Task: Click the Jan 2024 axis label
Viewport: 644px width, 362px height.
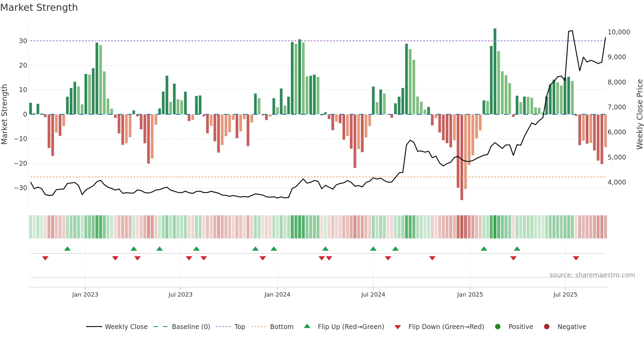Action: coord(277,294)
